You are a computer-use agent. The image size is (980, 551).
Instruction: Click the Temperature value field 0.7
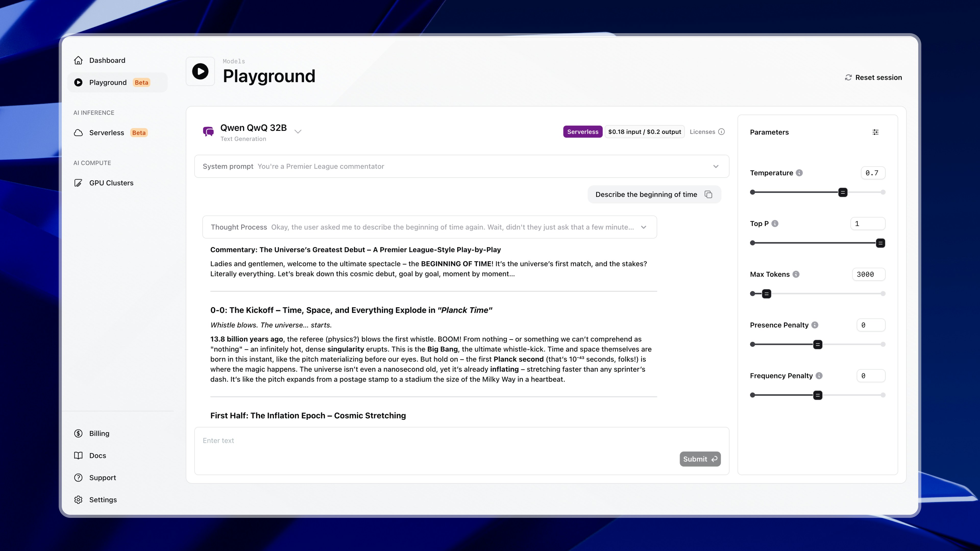click(x=873, y=173)
